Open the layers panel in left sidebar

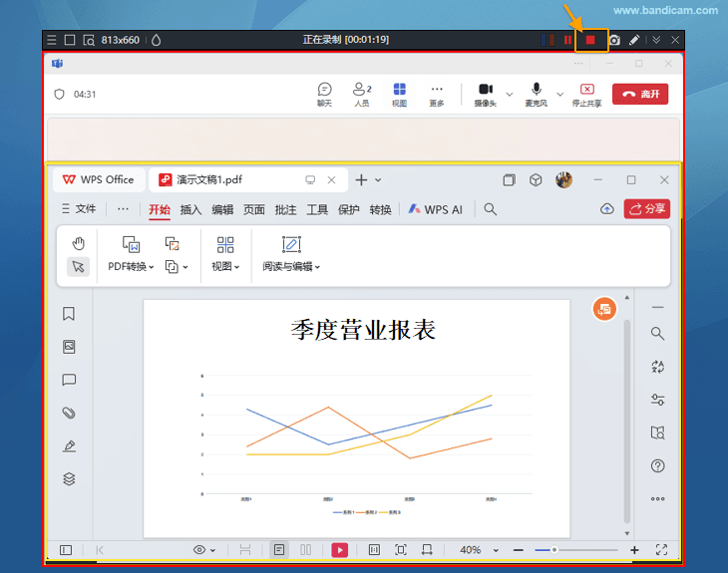tap(69, 478)
